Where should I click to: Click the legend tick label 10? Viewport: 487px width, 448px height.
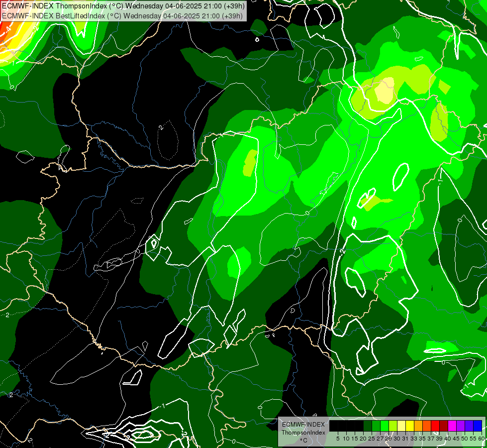click(x=346, y=439)
